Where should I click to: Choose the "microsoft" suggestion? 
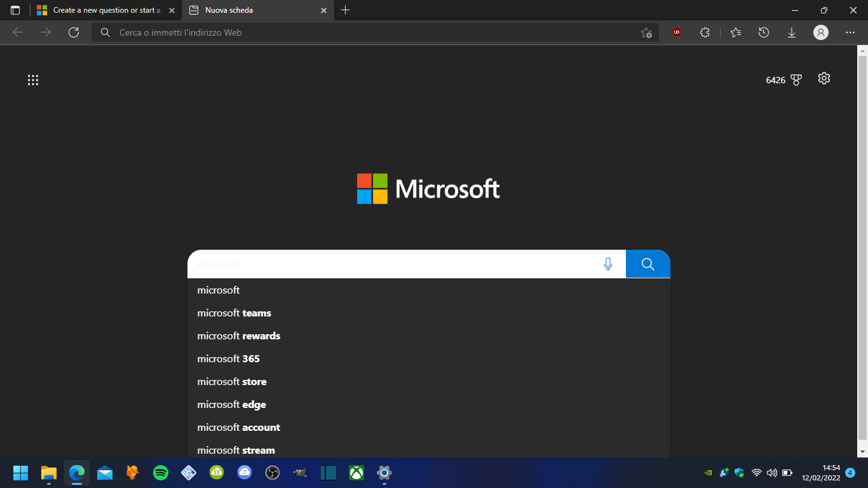click(429, 290)
